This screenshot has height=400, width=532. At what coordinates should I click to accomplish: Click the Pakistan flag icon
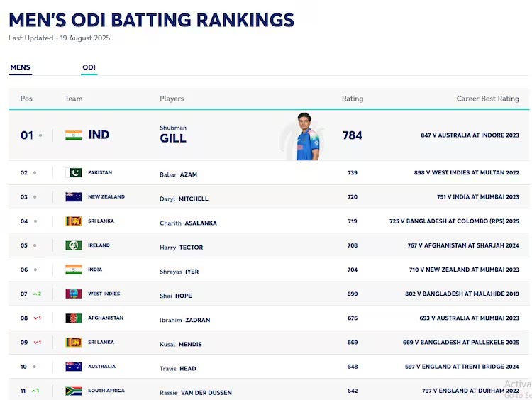[74, 172]
